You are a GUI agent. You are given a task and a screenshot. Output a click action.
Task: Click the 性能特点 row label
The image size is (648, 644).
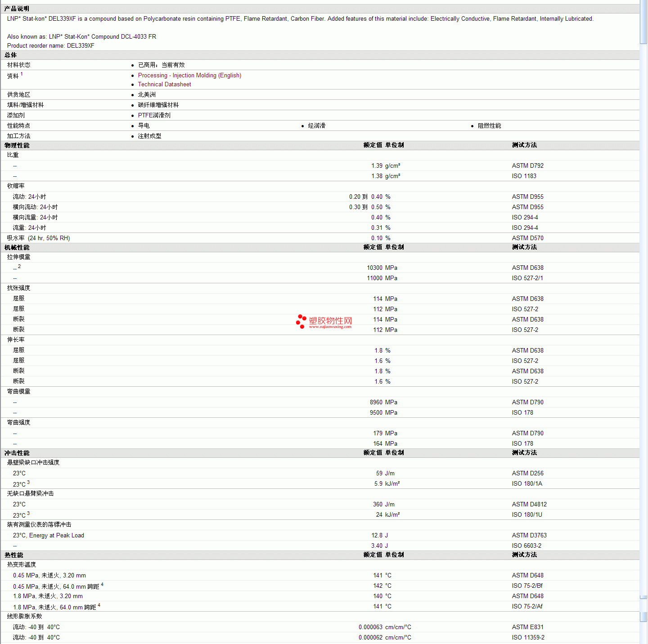pos(19,126)
